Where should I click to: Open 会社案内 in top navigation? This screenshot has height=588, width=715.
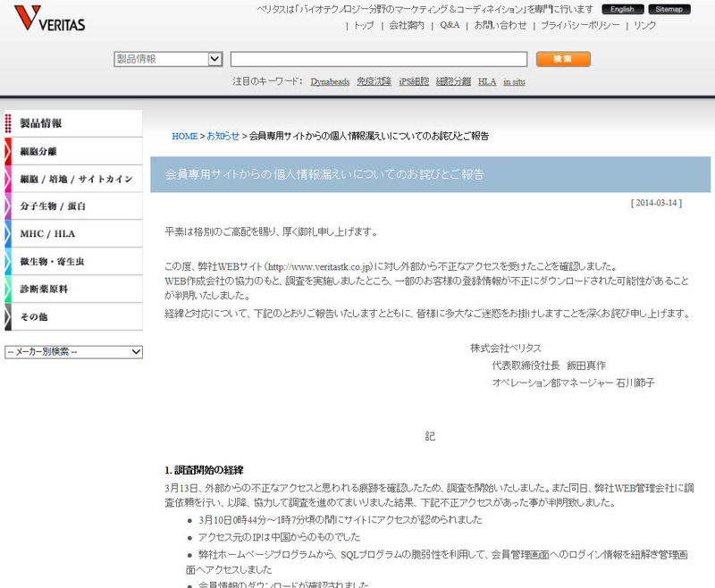[407, 25]
